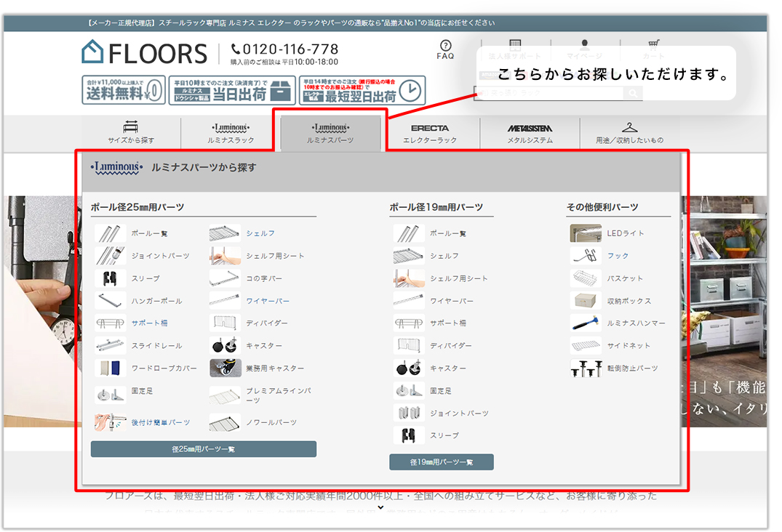
Task: Click the next-day shipping (最短翌日出荷) banner
Action: pyautogui.click(x=362, y=89)
